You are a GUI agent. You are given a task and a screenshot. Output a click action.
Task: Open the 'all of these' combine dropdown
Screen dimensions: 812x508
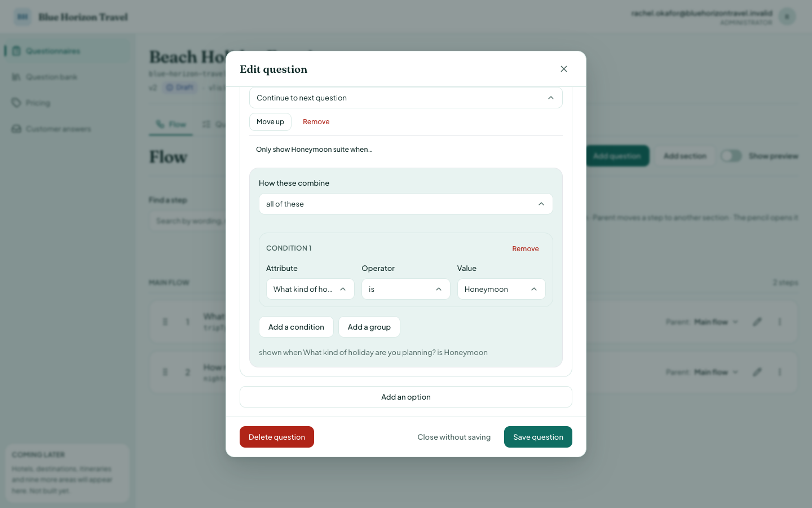[x=406, y=204]
